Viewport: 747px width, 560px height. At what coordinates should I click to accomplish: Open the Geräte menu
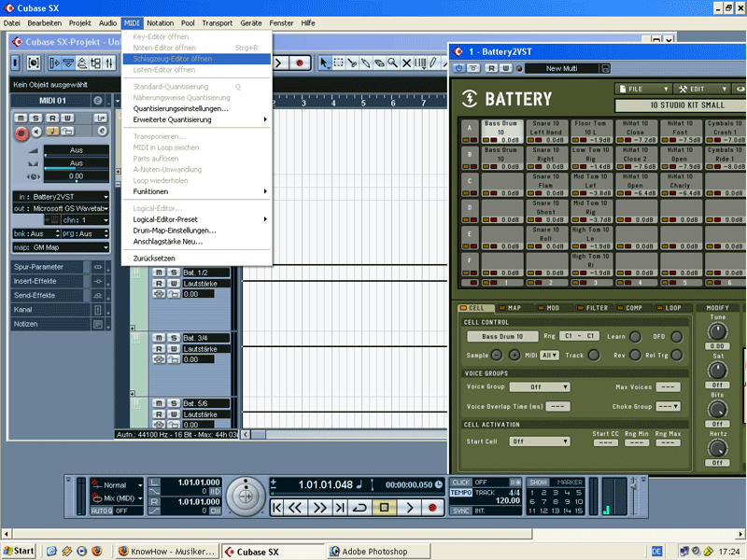pos(251,22)
